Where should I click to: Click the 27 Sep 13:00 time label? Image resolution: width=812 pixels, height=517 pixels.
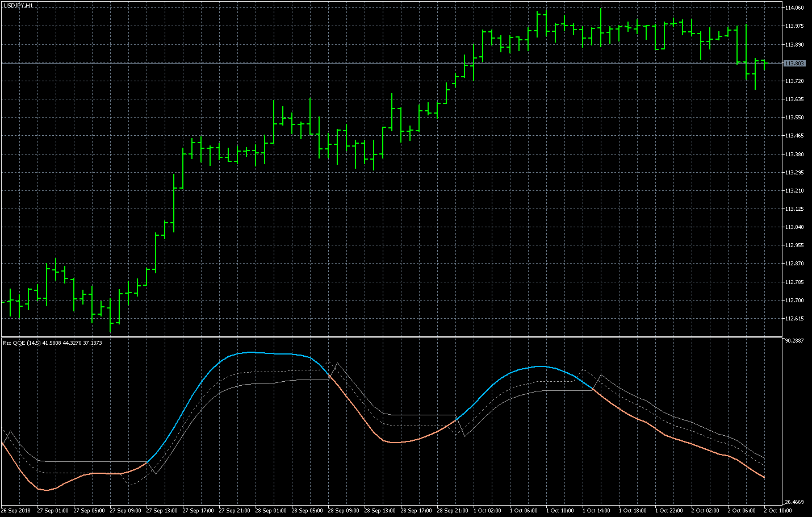point(162,511)
